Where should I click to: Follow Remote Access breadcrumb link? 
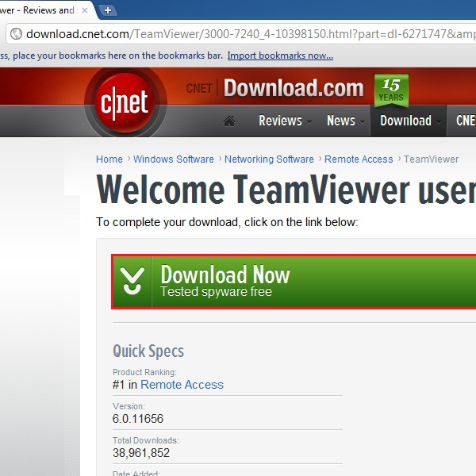[x=359, y=159]
